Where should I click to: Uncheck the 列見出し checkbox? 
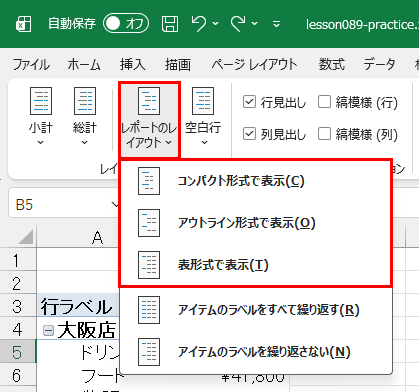(x=249, y=134)
